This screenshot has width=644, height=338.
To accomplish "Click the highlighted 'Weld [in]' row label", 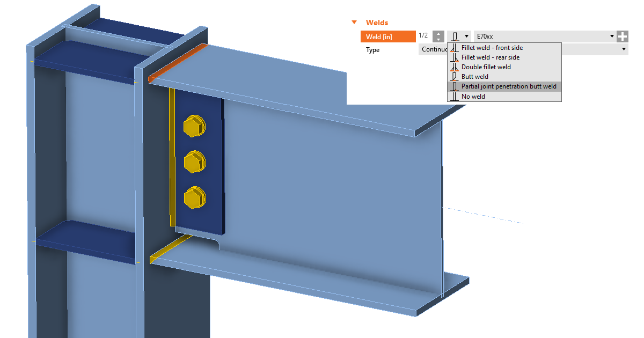I will point(387,36).
